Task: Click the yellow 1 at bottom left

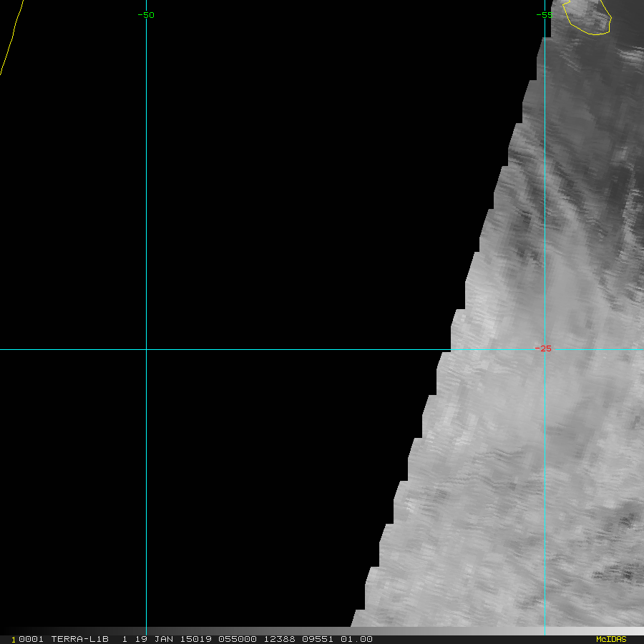Action: [14, 640]
